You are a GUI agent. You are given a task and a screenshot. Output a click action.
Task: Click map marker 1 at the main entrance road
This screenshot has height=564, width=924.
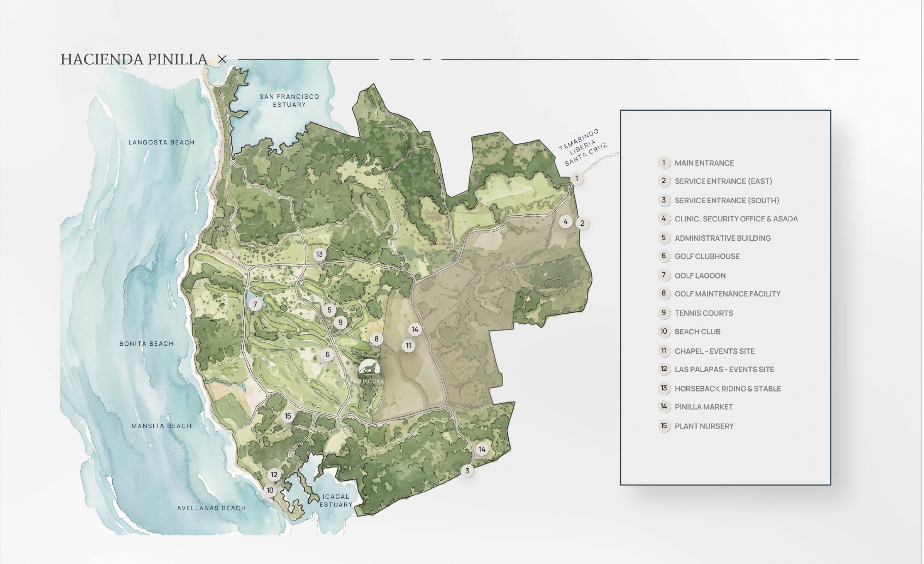point(577,179)
